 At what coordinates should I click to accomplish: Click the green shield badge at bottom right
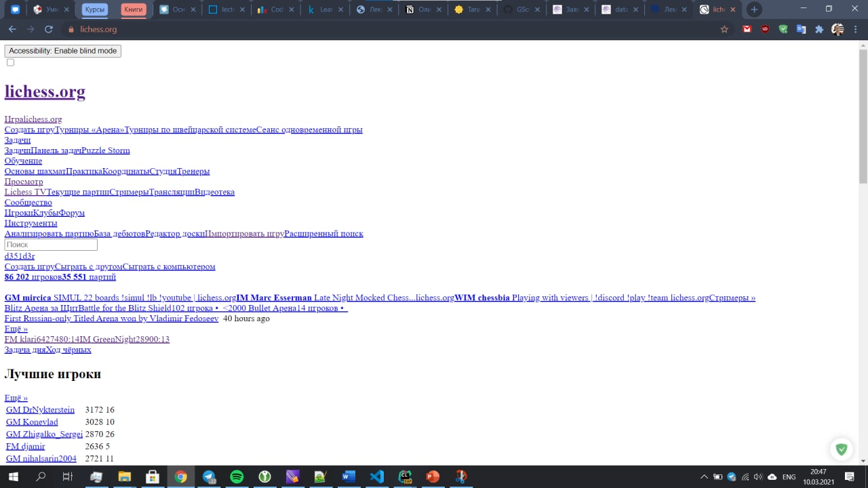(842, 449)
